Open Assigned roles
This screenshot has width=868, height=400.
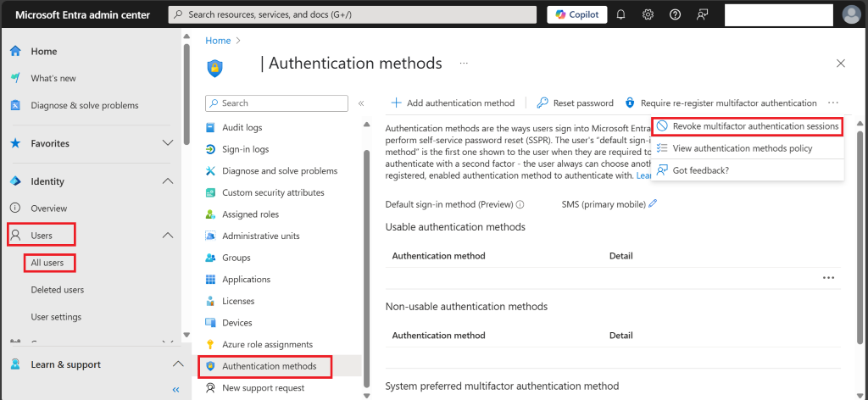[250, 214]
